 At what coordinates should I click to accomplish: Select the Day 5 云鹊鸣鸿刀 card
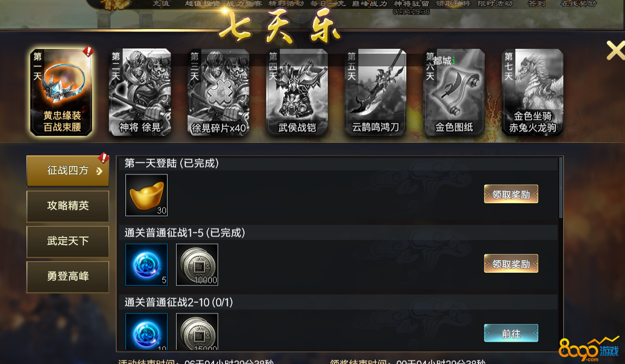click(376, 92)
